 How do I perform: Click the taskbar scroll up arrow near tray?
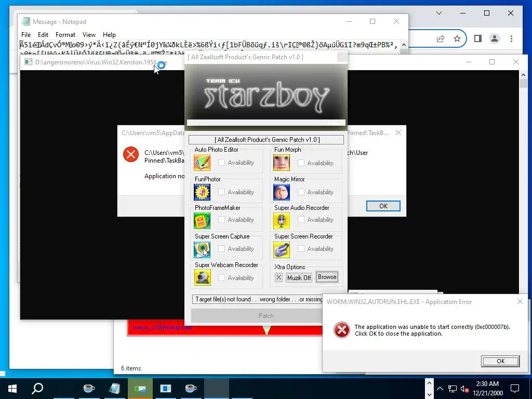coord(429,383)
